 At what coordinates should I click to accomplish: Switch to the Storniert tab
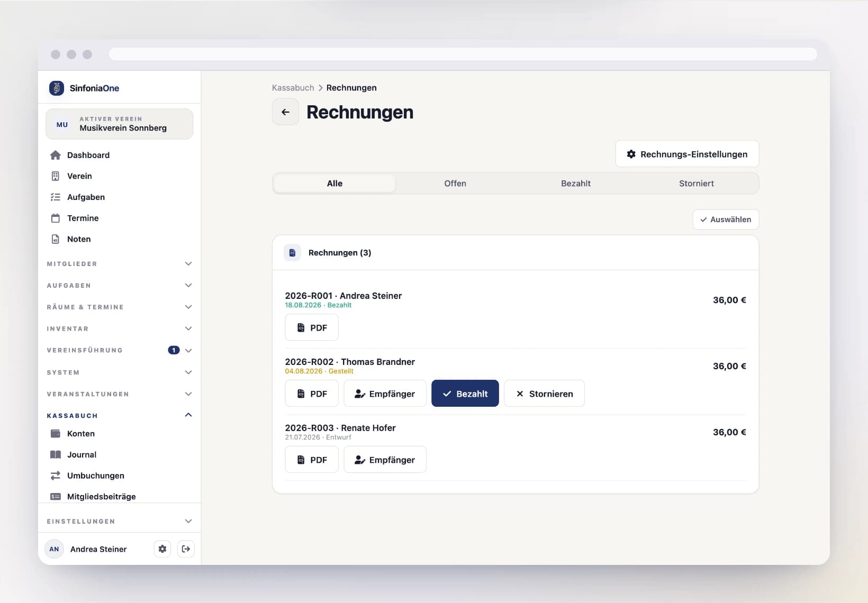point(697,184)
